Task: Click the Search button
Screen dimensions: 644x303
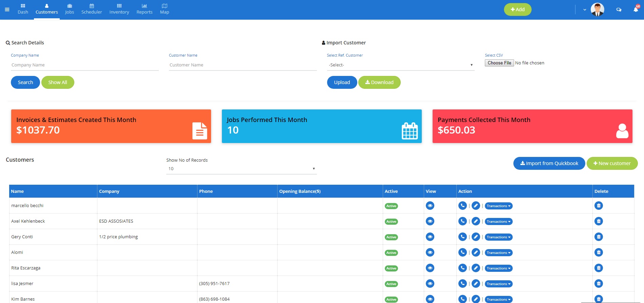Action: [25, 82]
